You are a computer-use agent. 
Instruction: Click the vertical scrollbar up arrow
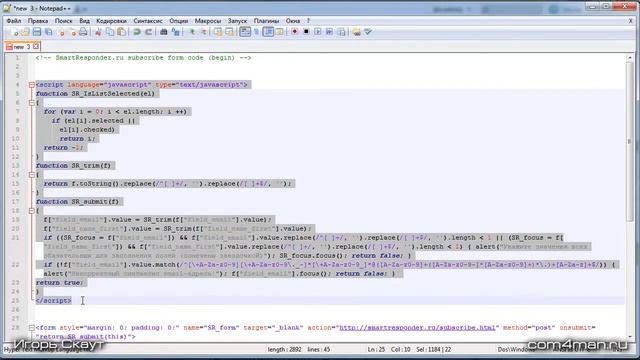(x=629, y=58)
